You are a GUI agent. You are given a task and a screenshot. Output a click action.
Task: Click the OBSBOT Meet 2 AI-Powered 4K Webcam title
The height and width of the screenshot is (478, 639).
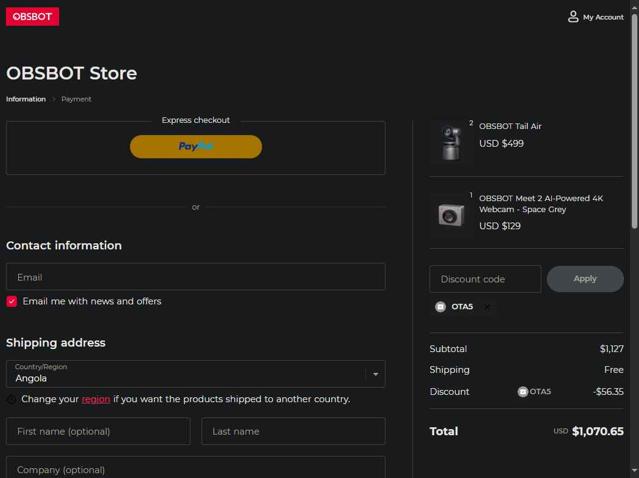tap(541, 204)
